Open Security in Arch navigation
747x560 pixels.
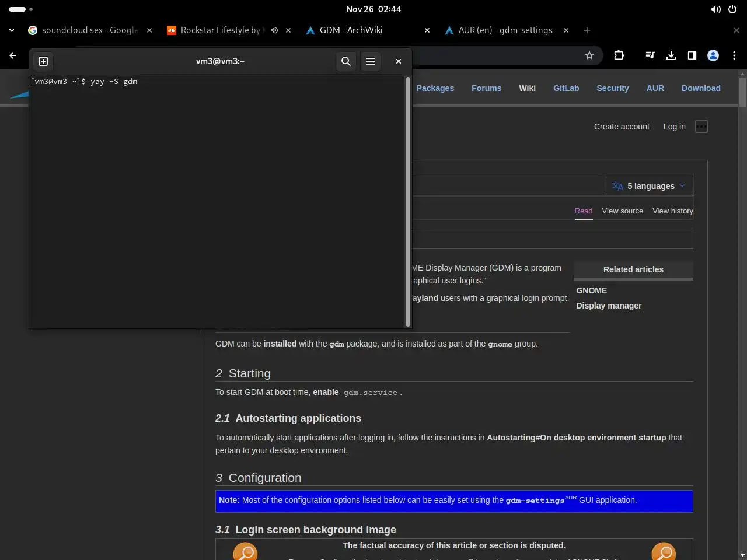(x=613, y=88)
